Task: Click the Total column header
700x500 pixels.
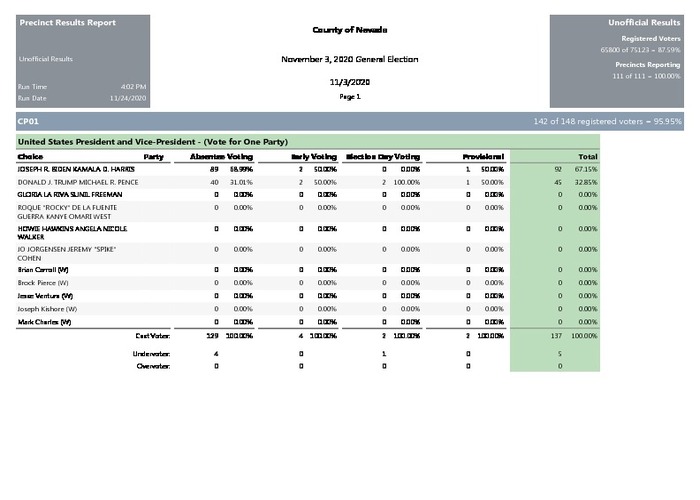Action: coord(587,157)
